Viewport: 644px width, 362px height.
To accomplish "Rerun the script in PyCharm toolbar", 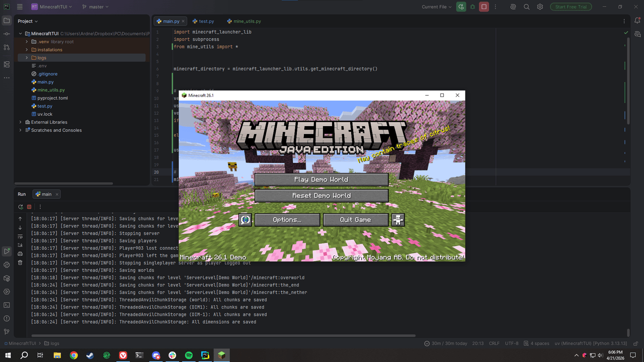I will 461,7.
